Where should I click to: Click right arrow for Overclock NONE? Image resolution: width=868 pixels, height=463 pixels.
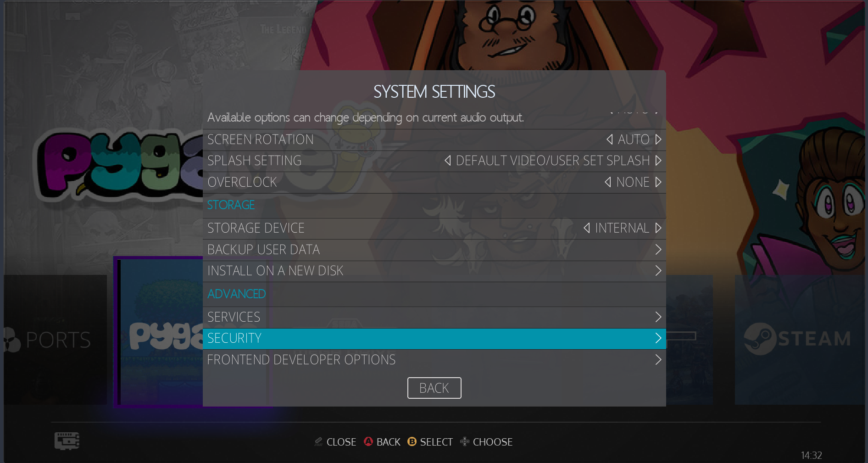[658, 182]
